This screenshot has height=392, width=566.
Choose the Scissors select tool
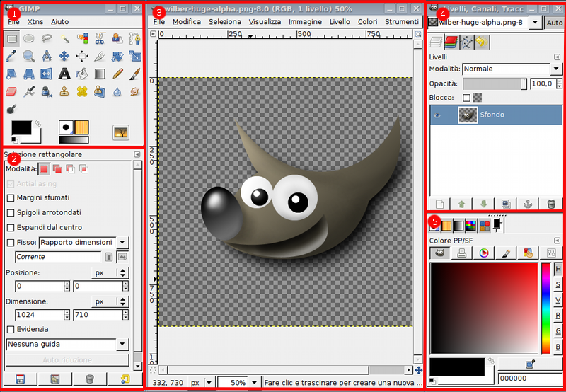coord(100,38)
